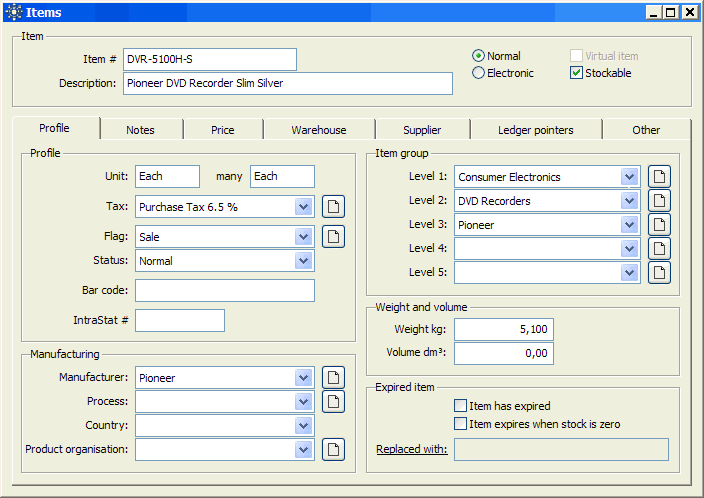The image size is (704, 498).
Task: Check Item has expired checkbox
Action: coord(460,406)
